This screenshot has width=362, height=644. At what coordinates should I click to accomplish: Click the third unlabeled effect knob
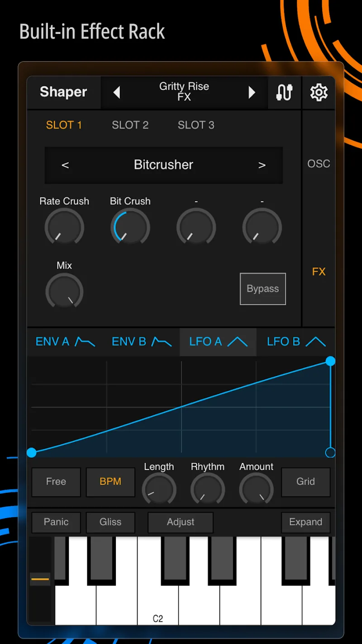[196, 227]
